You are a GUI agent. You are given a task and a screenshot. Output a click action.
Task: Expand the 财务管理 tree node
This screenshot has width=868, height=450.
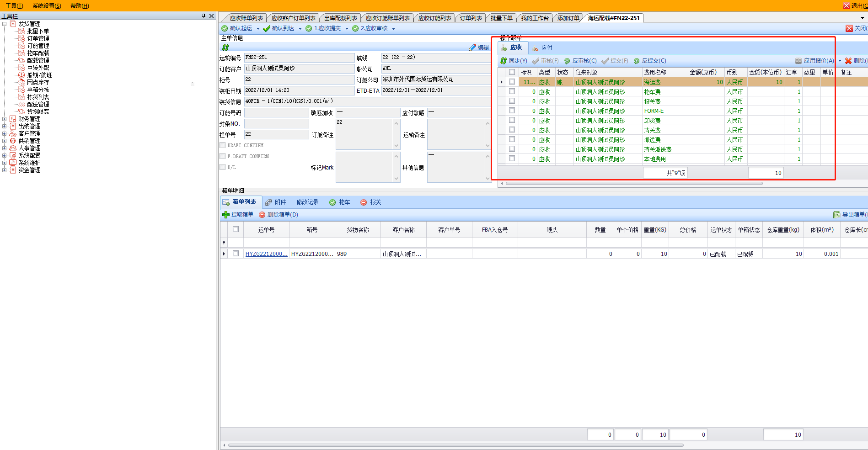(x=5, y=119)
